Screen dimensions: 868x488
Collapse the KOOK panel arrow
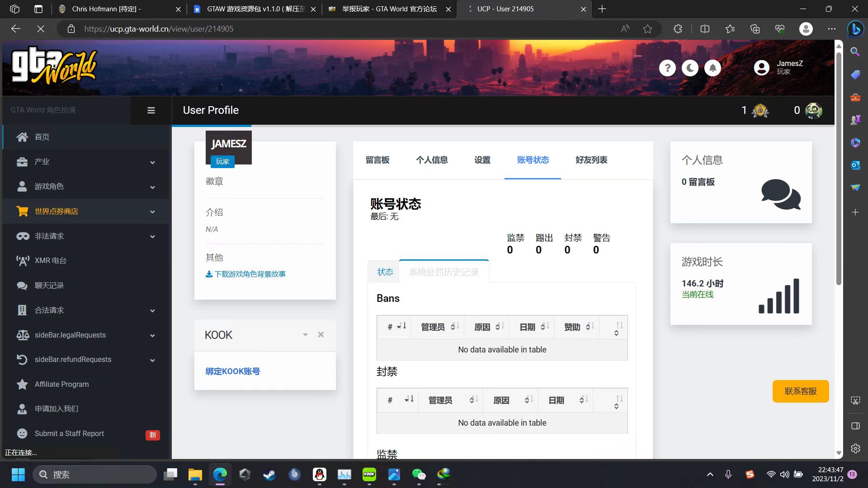point(305,335)
